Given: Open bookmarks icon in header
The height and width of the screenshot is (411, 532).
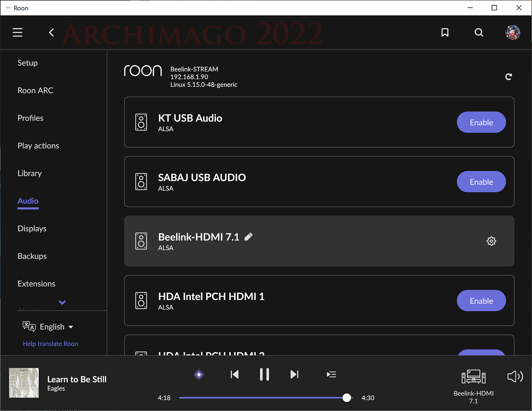Looking at the screenshot, I should point(445,33).
